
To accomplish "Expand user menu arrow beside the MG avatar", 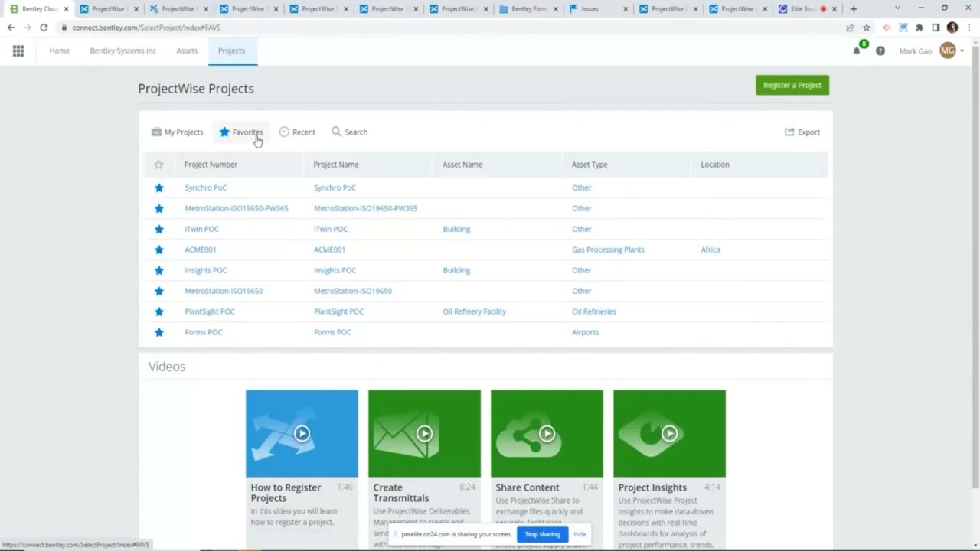I will click(962, 51).
